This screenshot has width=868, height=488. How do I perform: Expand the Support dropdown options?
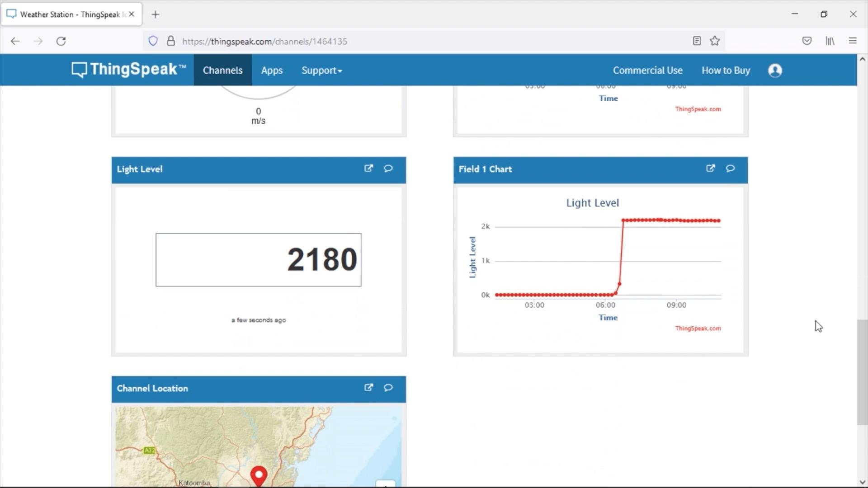pos(322,70)
